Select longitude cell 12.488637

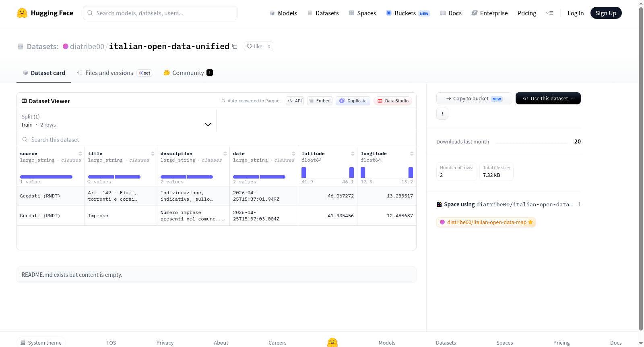(387, 216)
